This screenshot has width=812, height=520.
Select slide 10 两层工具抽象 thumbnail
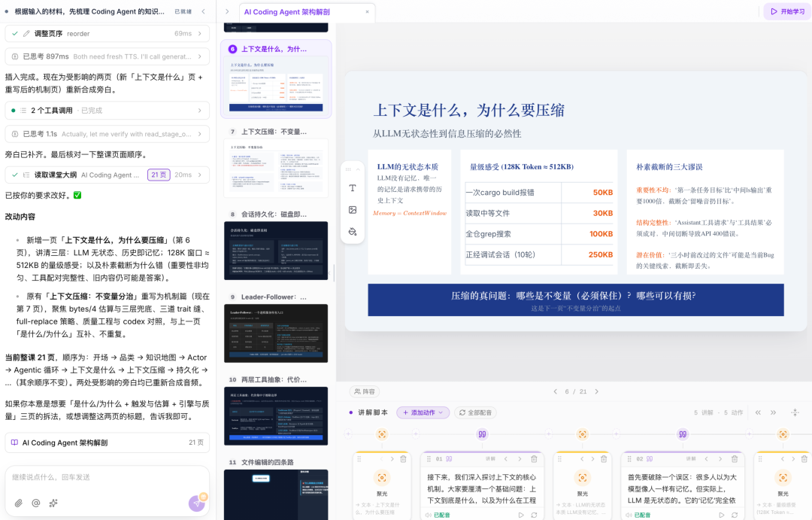pos(276,416)
